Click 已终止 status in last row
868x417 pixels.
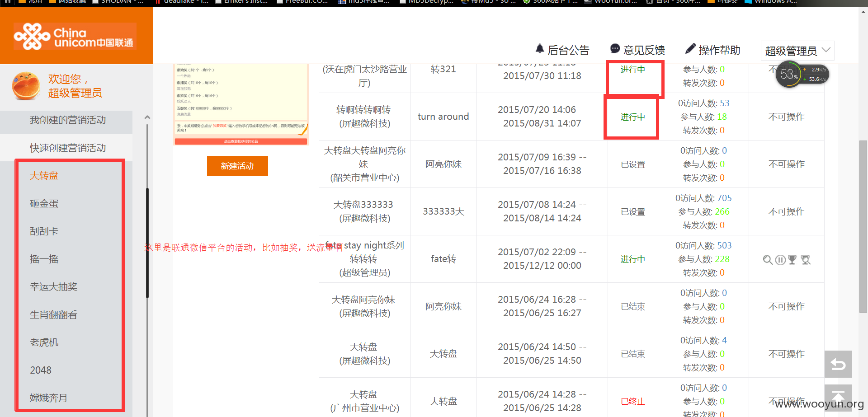[632, 402]
